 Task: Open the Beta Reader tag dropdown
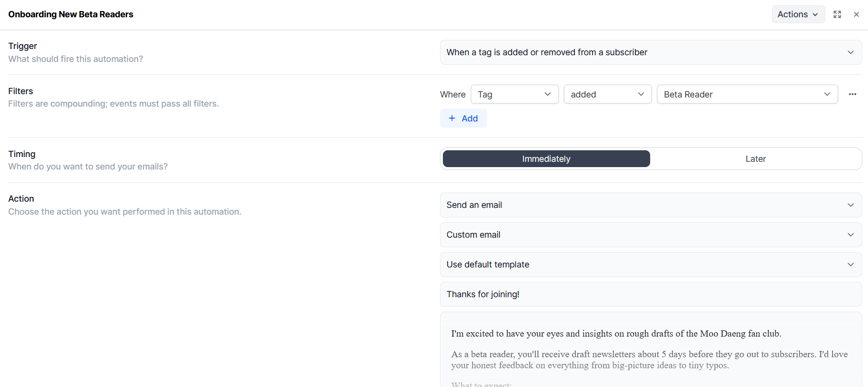tap(747, 94)
